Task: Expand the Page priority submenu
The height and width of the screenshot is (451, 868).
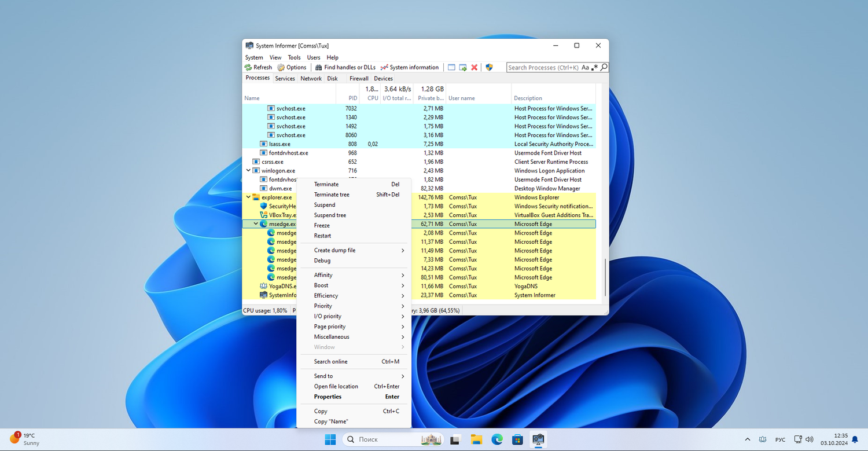Action: coord(354,327)
